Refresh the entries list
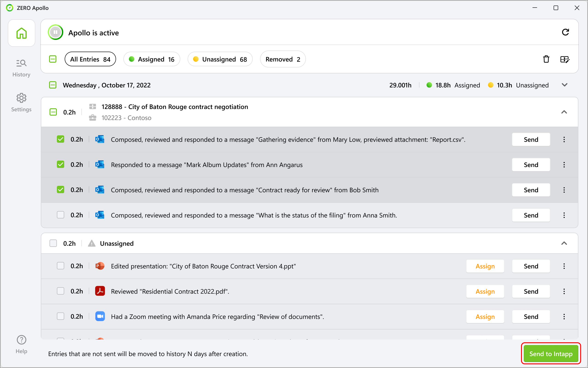The height and width of the screenshot is (368, 588). pos(566,32)
